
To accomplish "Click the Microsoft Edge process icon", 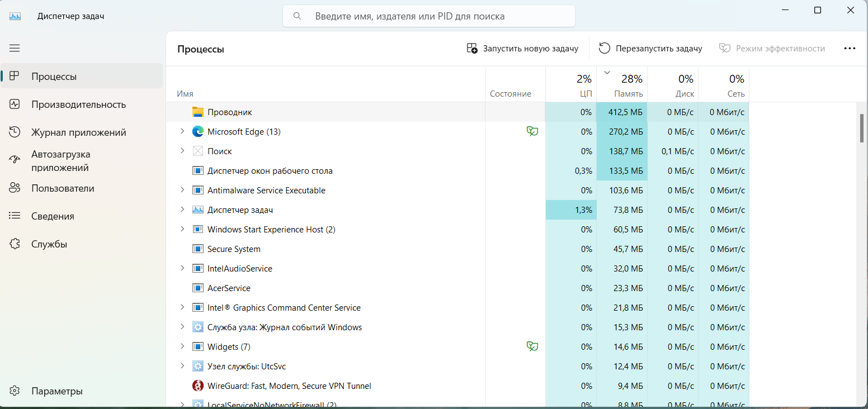I will coord(197,131).
